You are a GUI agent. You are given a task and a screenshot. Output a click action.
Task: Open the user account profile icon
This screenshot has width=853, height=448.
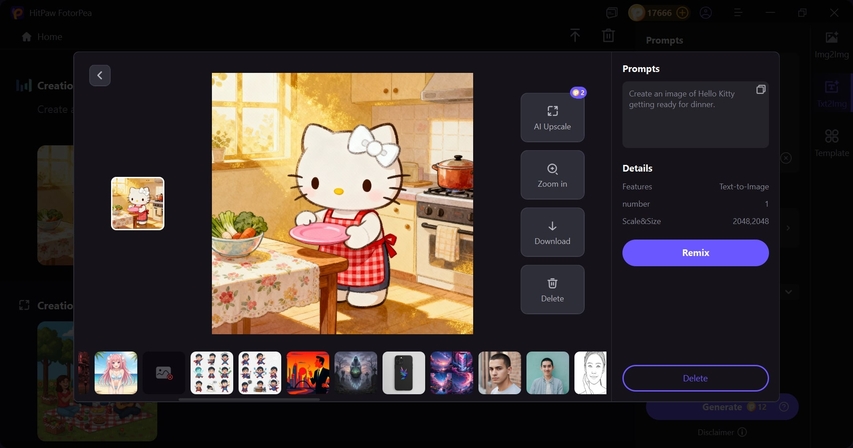pyautogui.click(x=706, y=13)
